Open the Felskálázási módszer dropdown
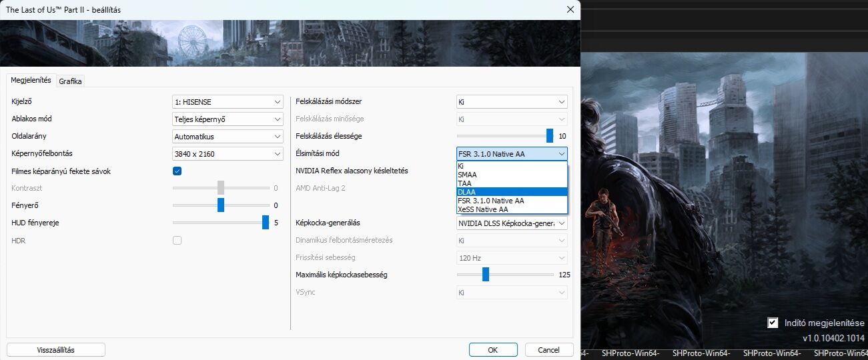The width and height of the screenshot is (868, 360). (x=512, y=101)
